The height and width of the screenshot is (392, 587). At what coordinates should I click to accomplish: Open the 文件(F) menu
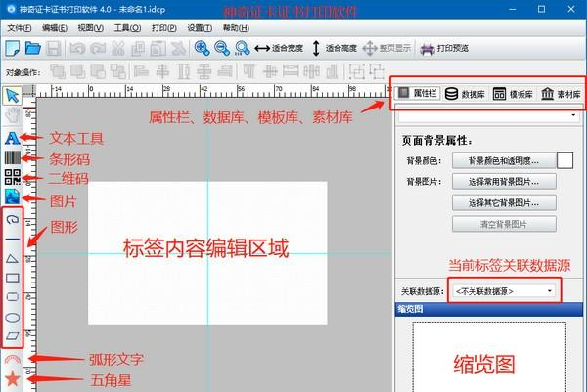(20, 28)
